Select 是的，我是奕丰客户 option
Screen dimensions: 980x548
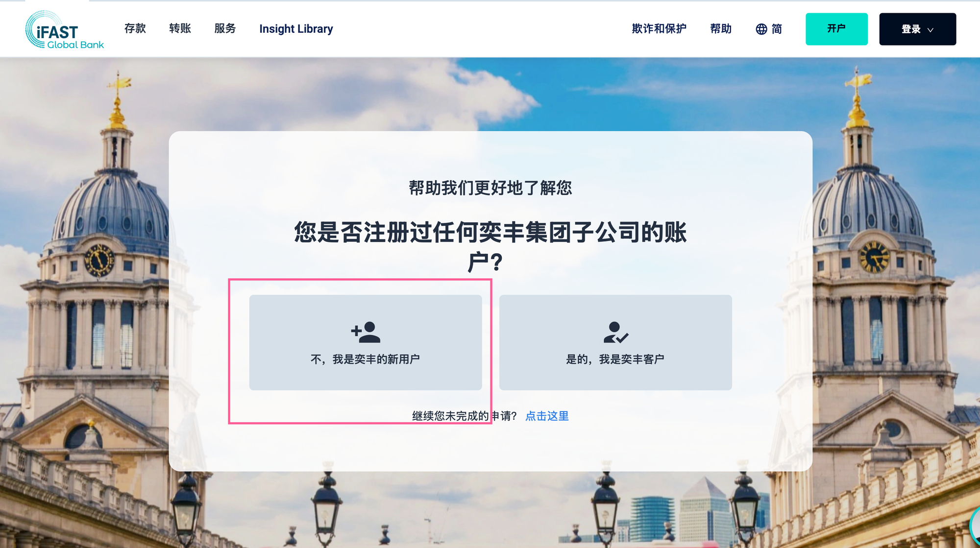(615, 342)
